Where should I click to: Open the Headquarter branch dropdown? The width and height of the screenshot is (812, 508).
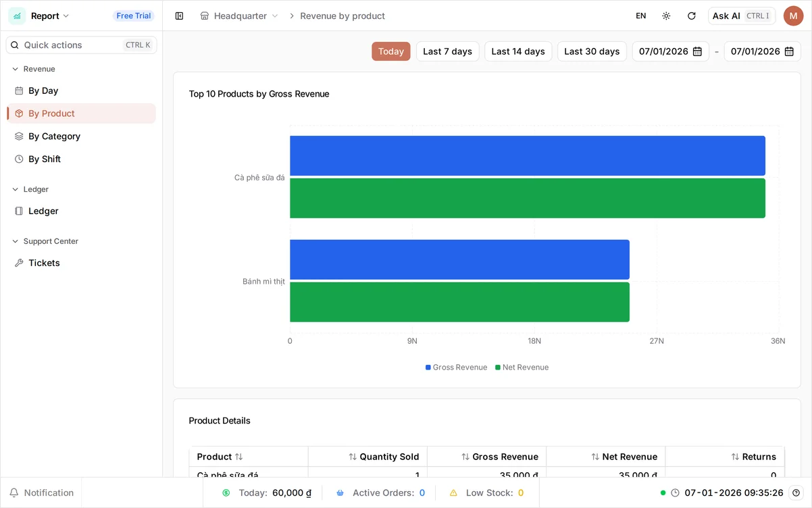click(x=240, y=16)
